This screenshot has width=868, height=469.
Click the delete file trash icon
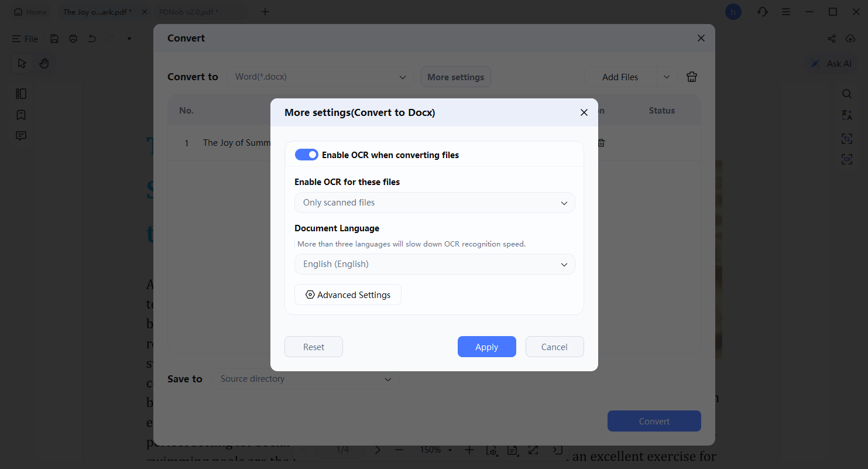tap(601, 142)
